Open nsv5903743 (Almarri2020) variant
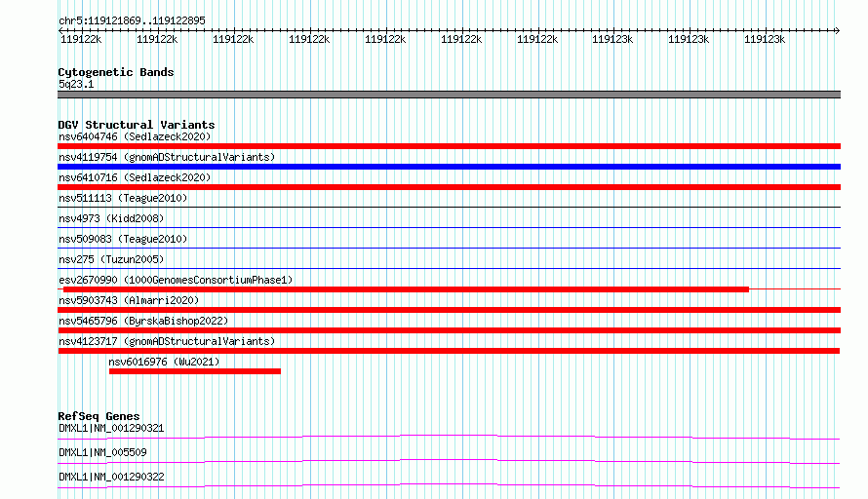The width and height of the screenshot is (868, 499). click(x=129, y=300)
